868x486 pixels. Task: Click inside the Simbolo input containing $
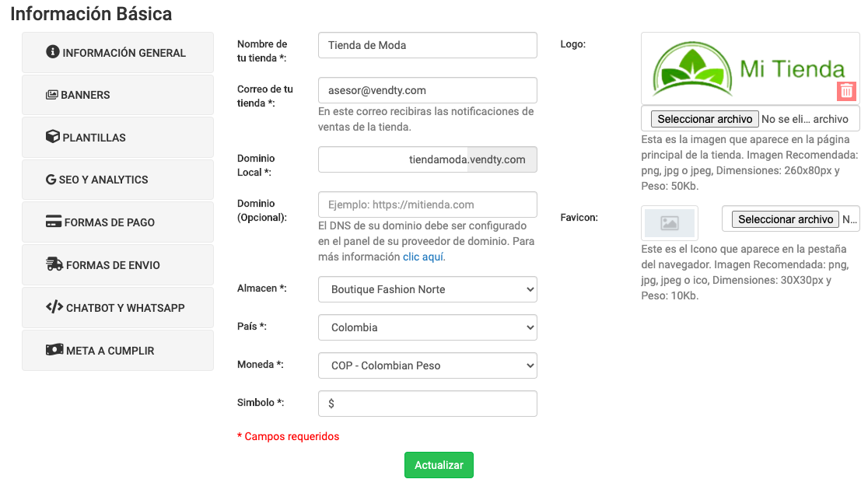pos(427,404)
